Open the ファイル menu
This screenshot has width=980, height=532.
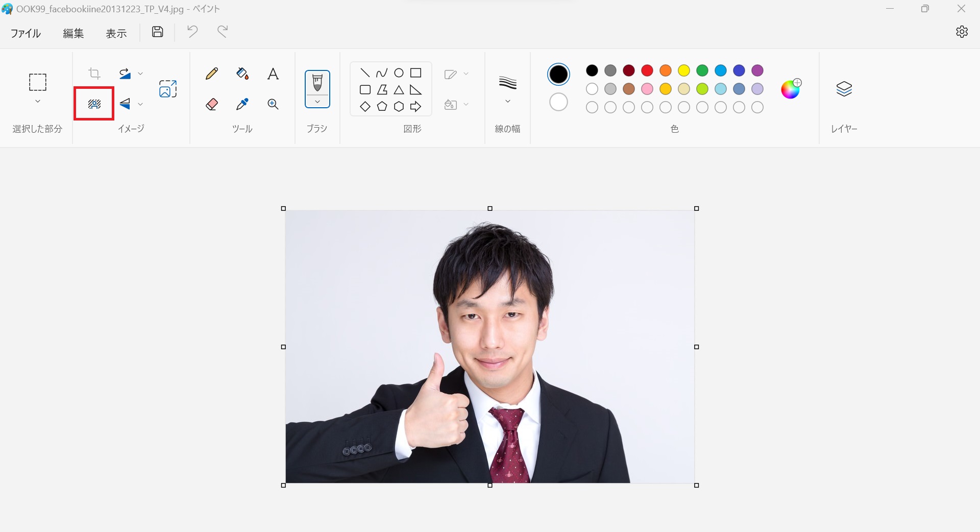[x=26, y=33]
